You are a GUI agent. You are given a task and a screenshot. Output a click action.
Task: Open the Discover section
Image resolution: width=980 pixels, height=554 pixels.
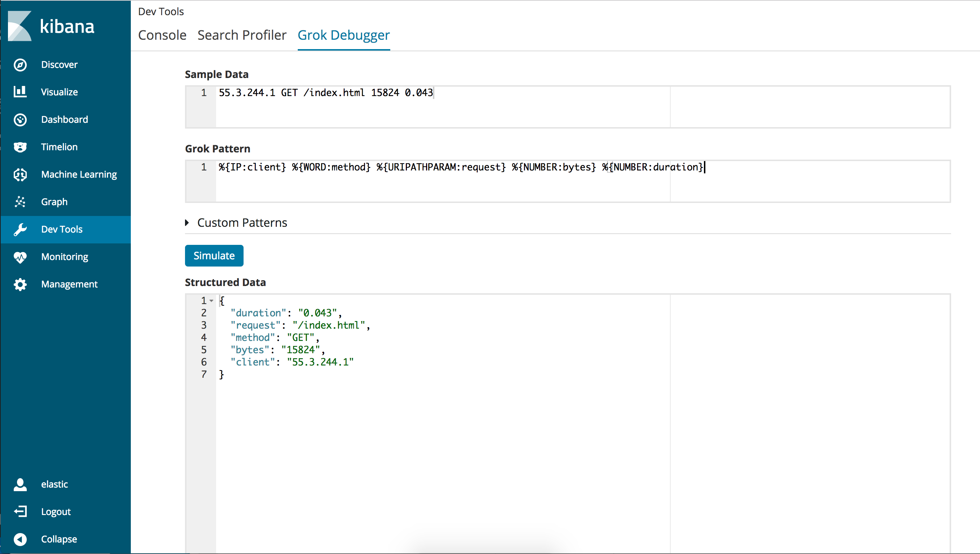click(59, 64)
